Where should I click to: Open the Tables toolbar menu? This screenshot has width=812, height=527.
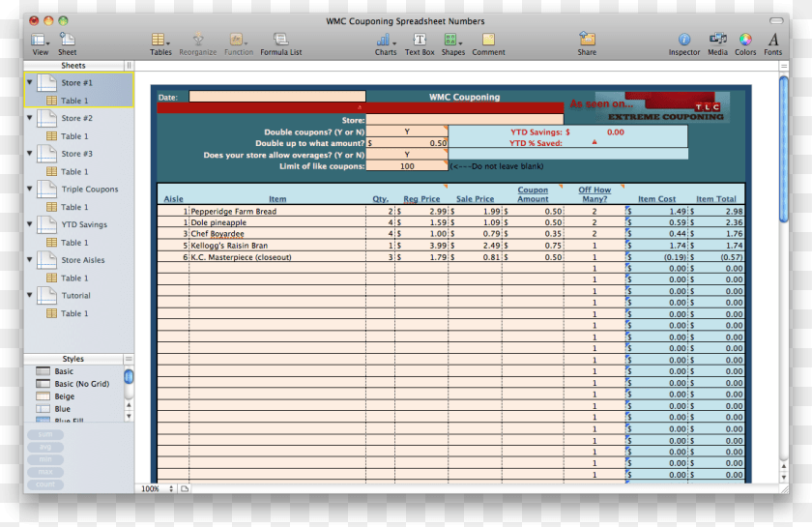(160, 44)
